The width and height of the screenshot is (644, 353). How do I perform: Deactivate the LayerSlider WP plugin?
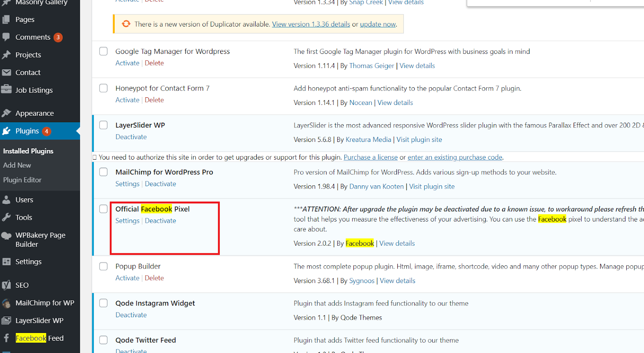pyautogui.click(x=131, y=137)
